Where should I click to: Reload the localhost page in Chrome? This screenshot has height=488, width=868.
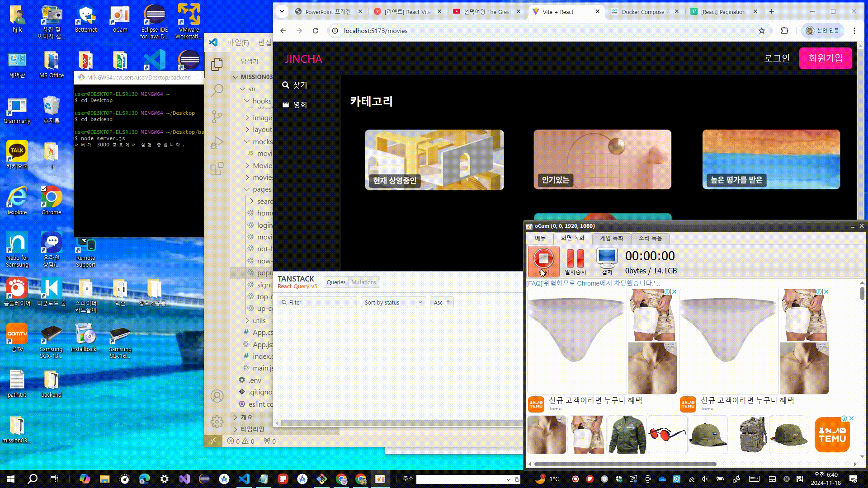[316, 31]
